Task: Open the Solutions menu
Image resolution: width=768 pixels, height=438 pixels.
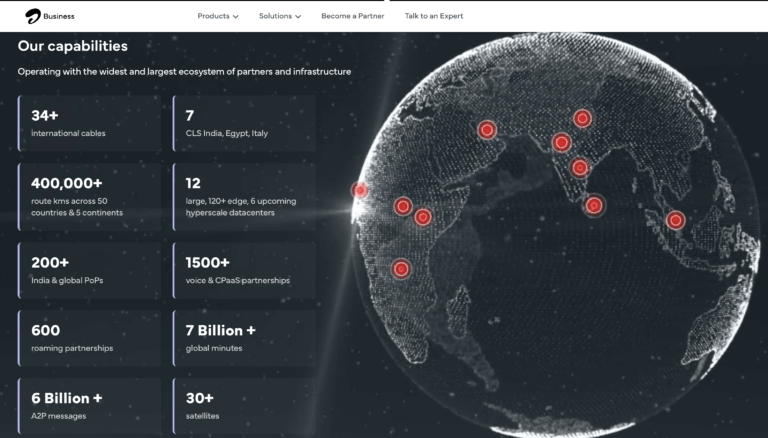Action: point(280,16)
